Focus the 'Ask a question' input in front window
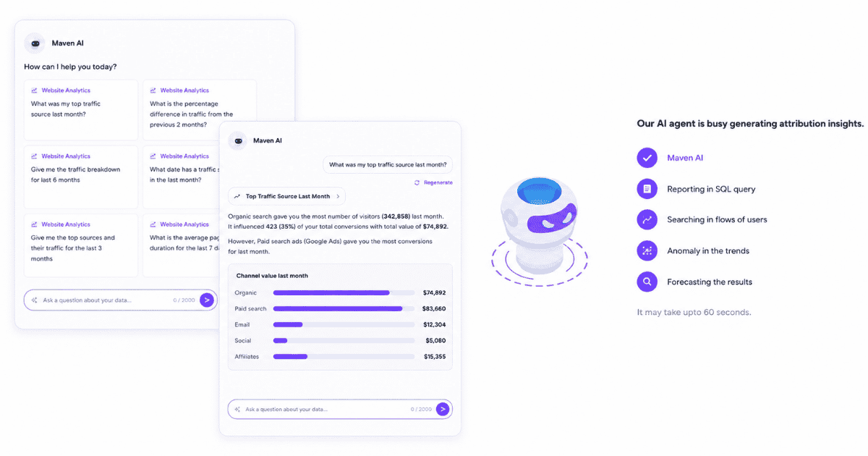The image size is (868, 456). click(x=340, y=409)
